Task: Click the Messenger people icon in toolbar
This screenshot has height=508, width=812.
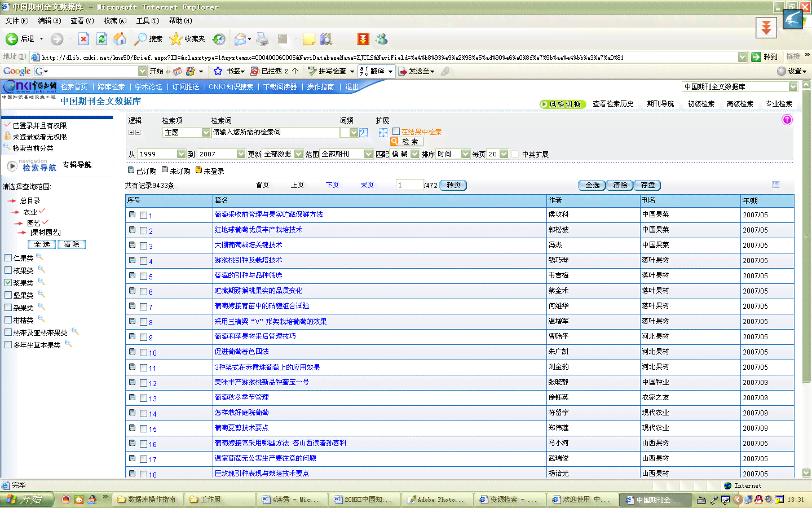Action: point(382,39)
